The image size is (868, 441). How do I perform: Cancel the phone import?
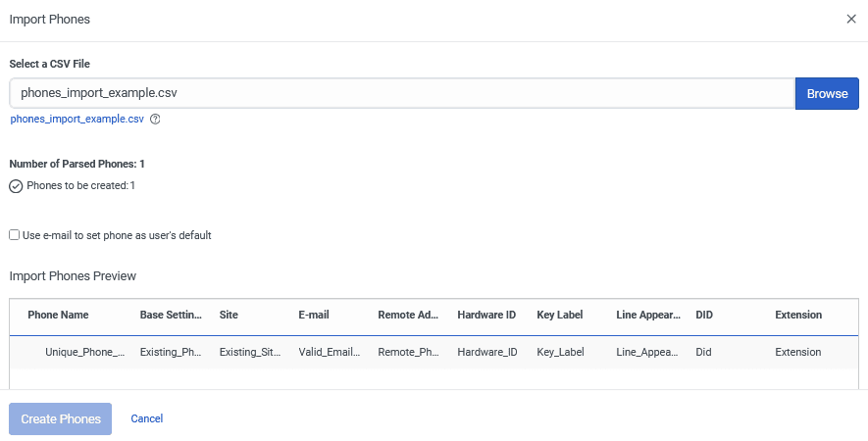pyautogui.click(x=147, y=418)
